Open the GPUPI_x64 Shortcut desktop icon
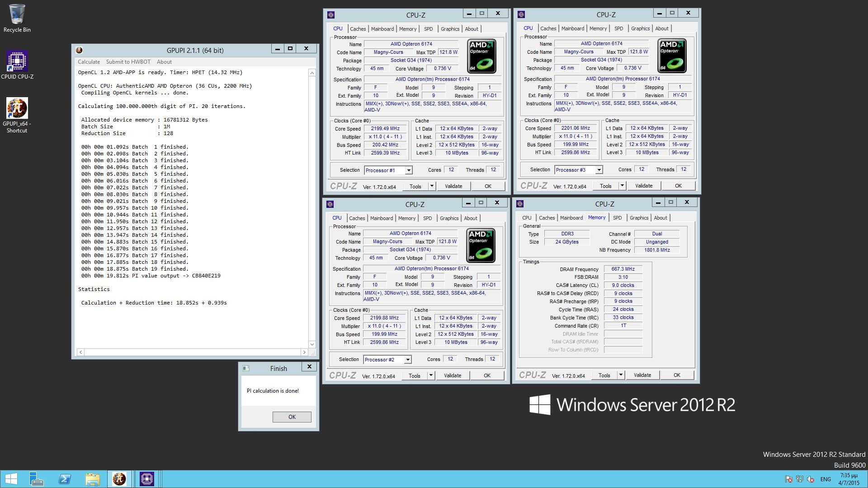 click(17, 115)
